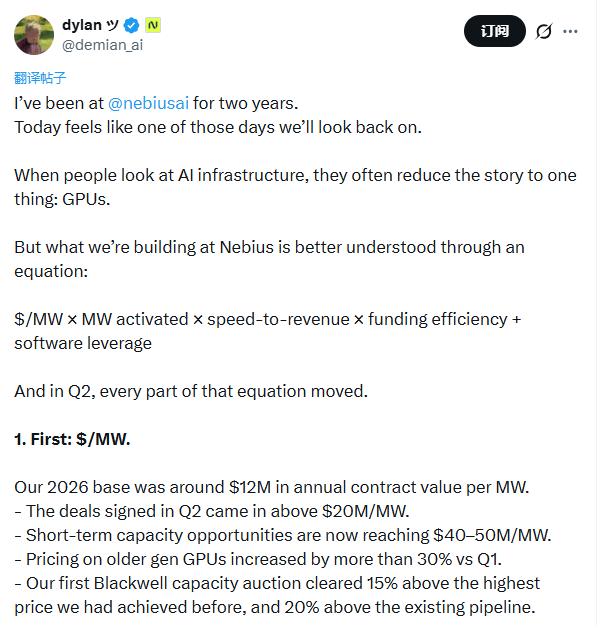Viewport: 602px width, 626px height.
Task: Click the line starting '$/MW × MW activated'
Action: pyautogui.click(x=268, y=331)
